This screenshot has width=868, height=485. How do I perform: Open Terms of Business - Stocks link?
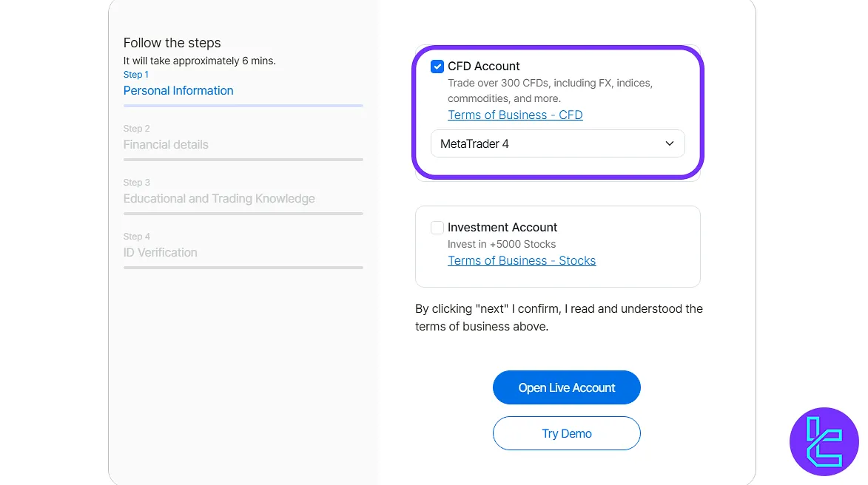click(x=522, y=260)
